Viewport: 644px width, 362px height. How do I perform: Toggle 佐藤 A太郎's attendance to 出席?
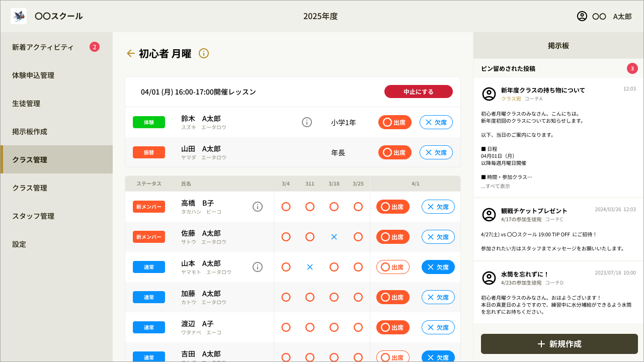click(x=392, y=237)
